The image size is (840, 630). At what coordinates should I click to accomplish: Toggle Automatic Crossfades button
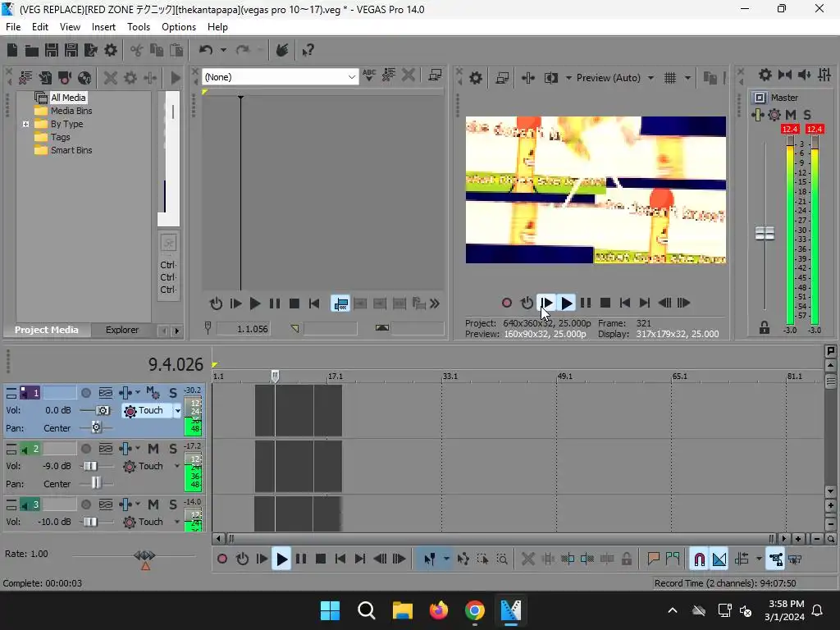(x=719, y=559)
